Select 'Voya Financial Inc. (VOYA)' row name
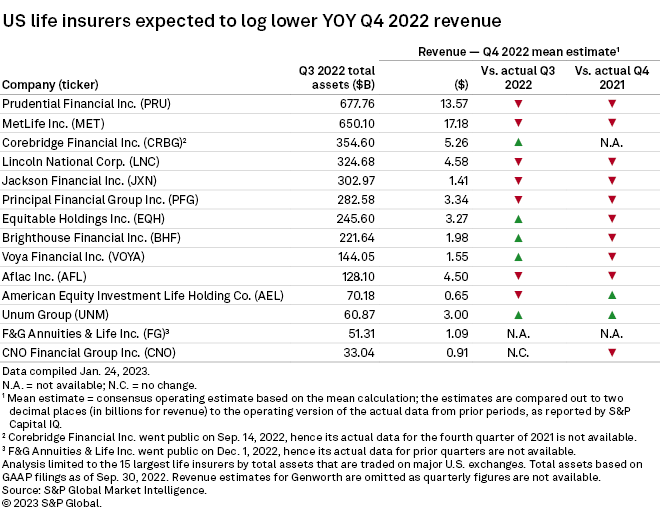The height and width of the screenshot is (520, 660). (73, 257)
